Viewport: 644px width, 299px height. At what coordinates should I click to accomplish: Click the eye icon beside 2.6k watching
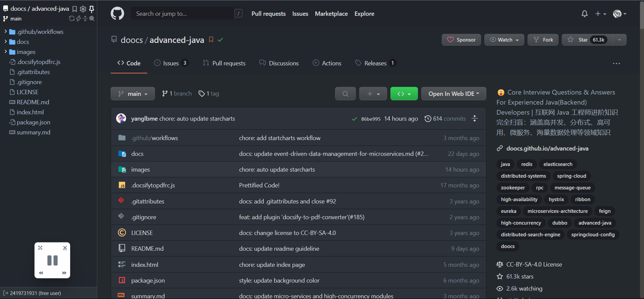pyautogui.click(x=500, y=289)
